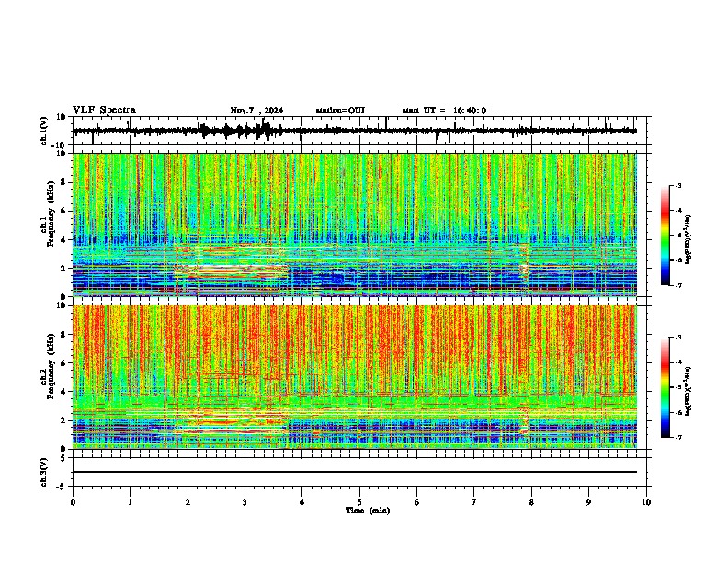Viewport: 728px width, 563px height.
Task: Click the "-7" label on ch.2 color bar
Action: click(x=678, y=437)
